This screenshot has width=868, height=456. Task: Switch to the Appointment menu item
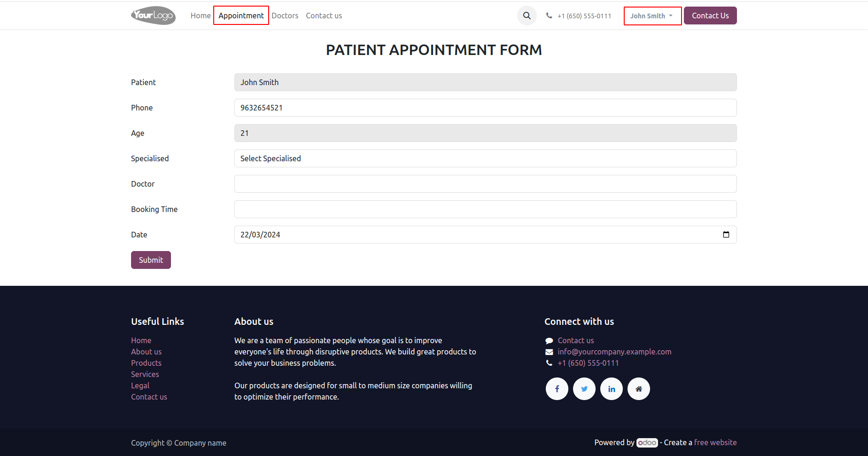pos(241,16)
